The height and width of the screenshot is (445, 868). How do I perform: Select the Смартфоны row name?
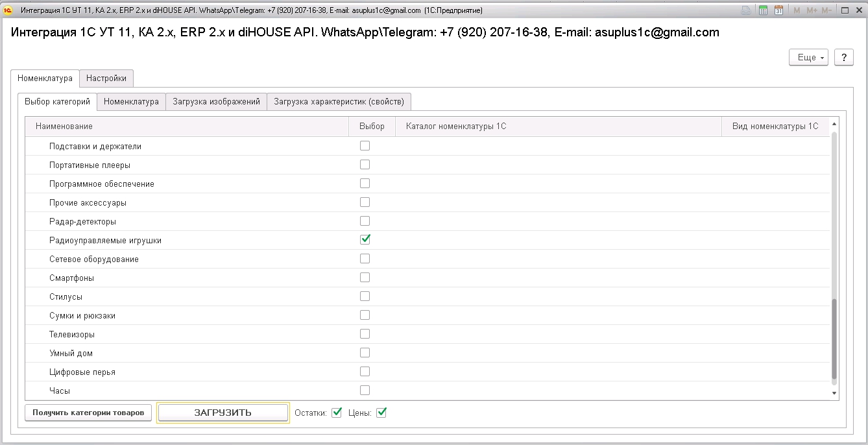(71, 278)
